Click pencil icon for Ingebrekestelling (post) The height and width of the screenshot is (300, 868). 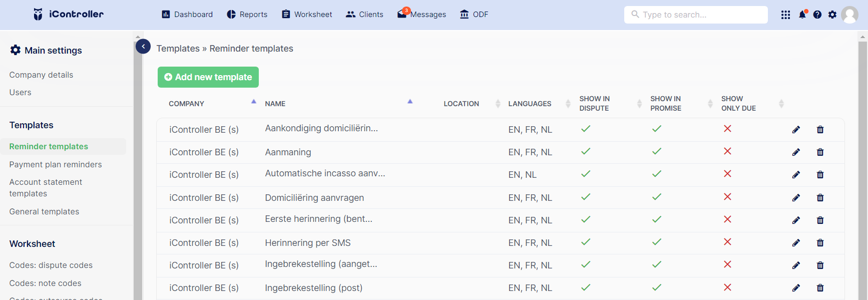(796, 288)
